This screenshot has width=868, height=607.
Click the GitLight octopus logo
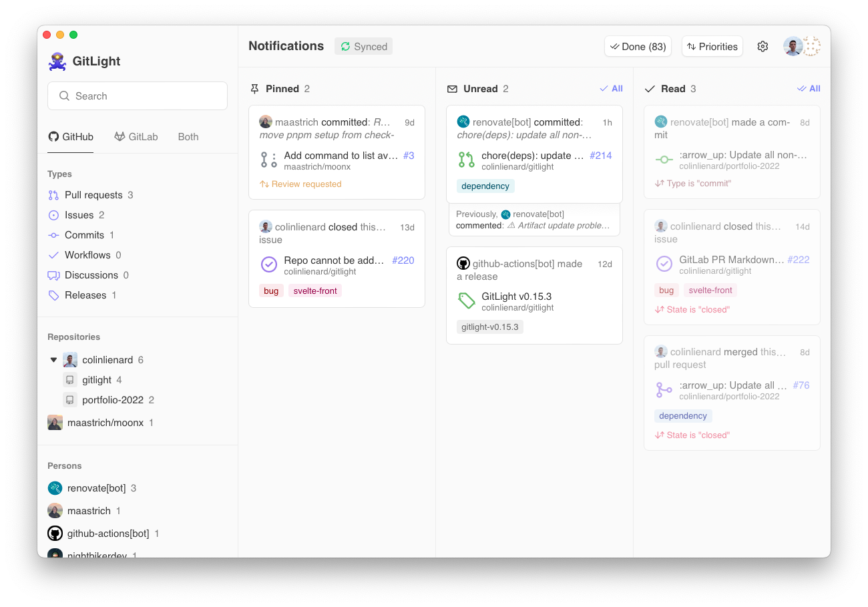click(x=57, y=61)
